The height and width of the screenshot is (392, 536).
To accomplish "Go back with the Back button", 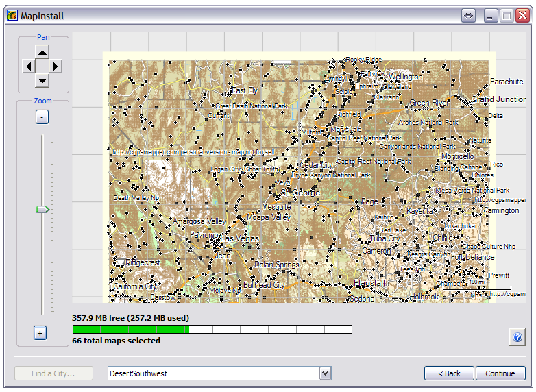I will (x=448, y=373).
